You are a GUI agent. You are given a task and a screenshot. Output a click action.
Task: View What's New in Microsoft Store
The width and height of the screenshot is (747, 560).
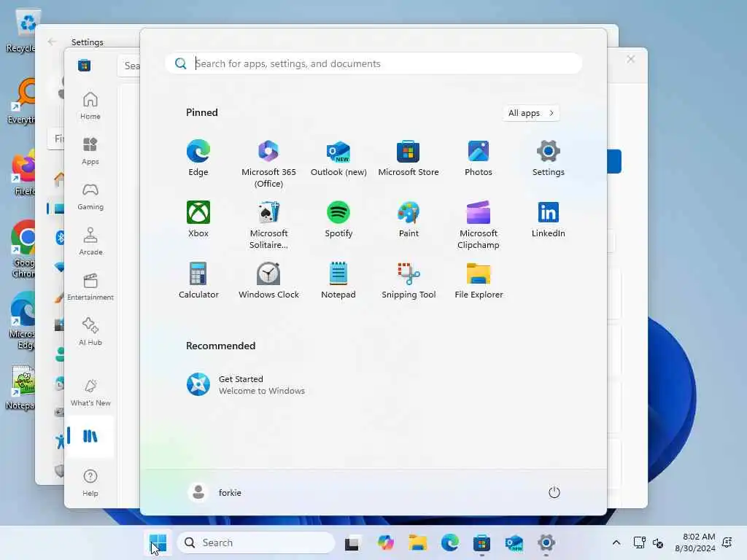coord(90,393)
